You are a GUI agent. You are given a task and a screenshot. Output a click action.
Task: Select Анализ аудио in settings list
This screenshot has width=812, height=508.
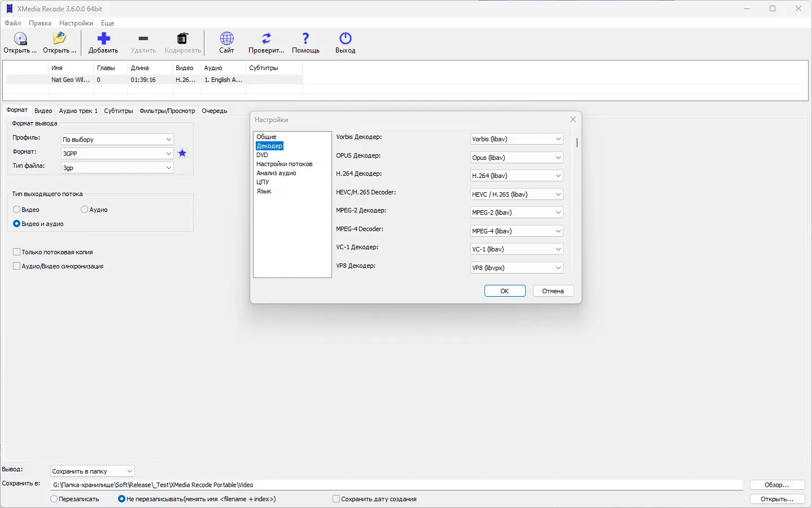pyautogui.click(x=276, y=173)
